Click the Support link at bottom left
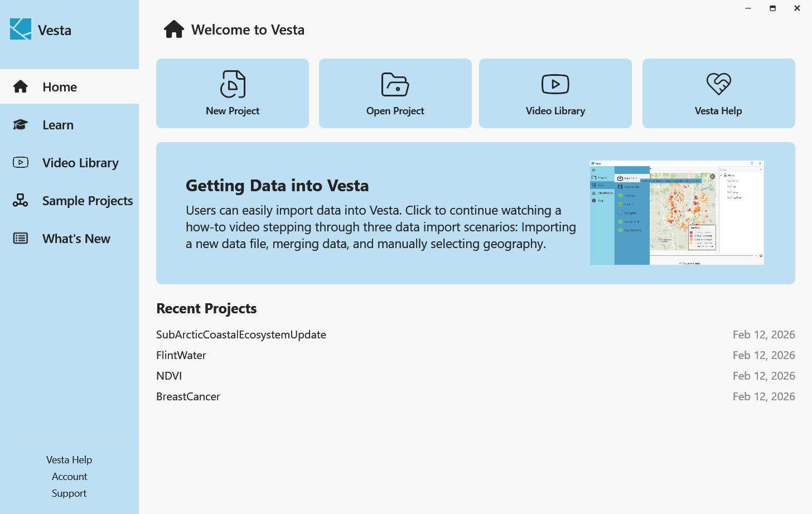This screenshot has width=812, height=514. click(x=69, y=493)
